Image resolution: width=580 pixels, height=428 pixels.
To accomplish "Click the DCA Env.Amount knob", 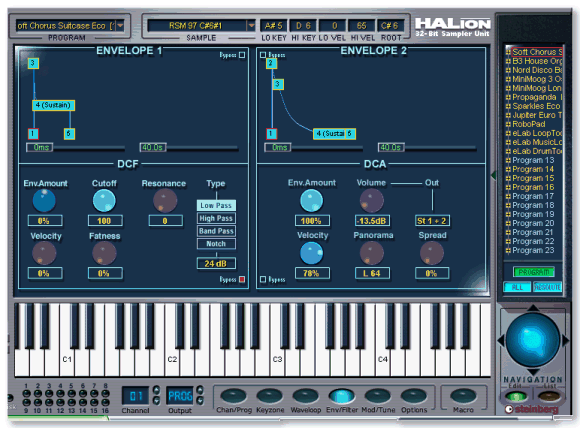I will pos(311,200).
